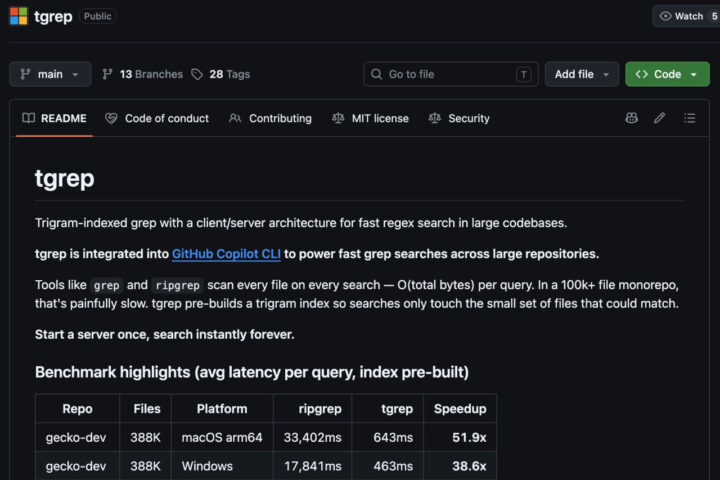This screenshot has height=480, width=720.
Task: Select the README tab
Action: tap(55, 119)
